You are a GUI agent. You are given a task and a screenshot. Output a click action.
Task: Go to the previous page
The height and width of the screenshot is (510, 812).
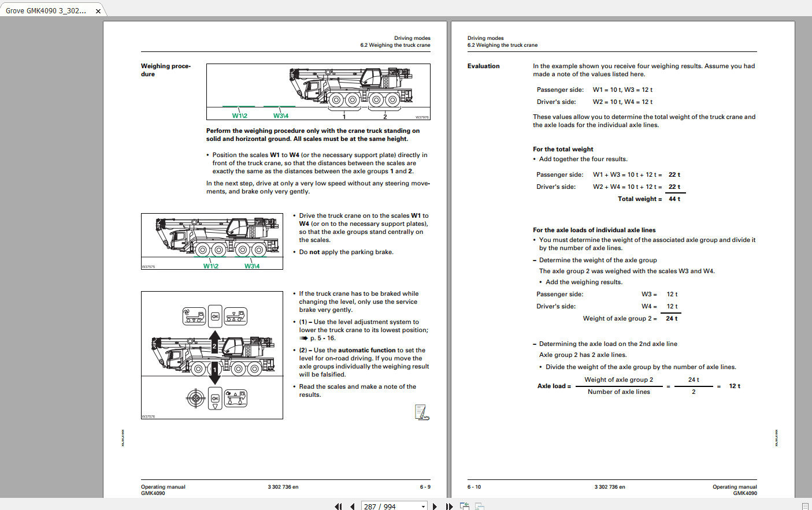[353, 507]
